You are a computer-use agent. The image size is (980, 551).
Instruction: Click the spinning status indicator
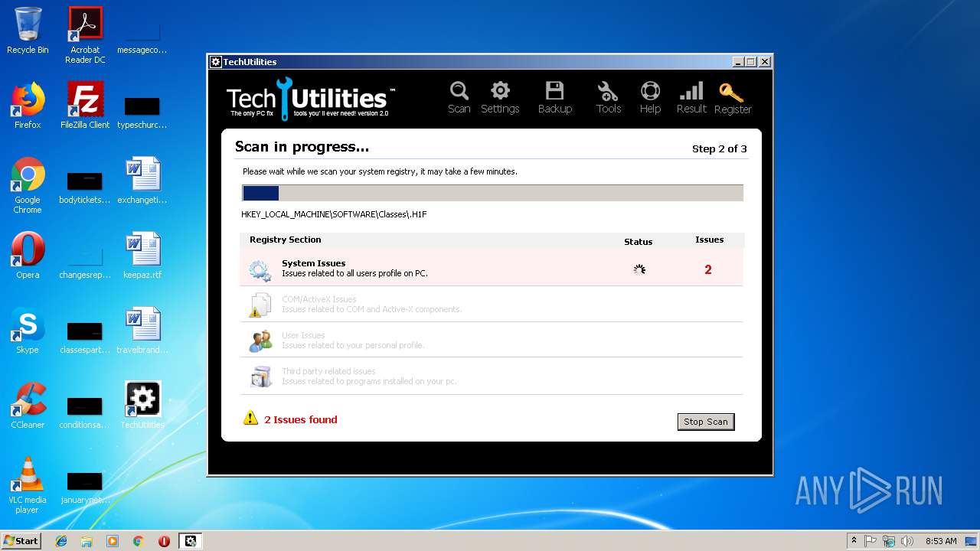639,269
